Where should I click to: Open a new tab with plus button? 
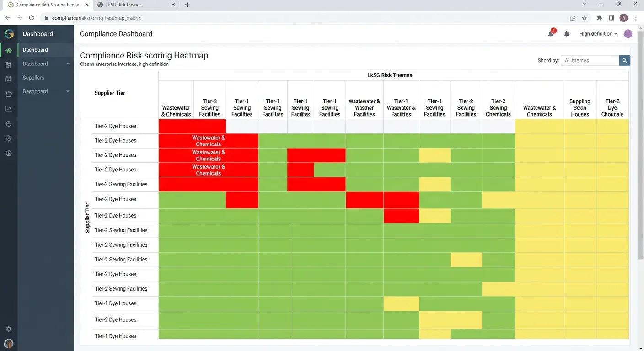point(187,5)
